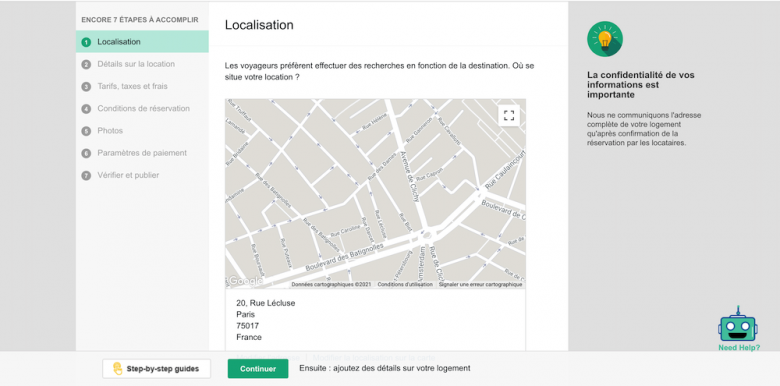780x386 pixels.
Task: Click the Localisation page heading
Action: tap(259, 25)
